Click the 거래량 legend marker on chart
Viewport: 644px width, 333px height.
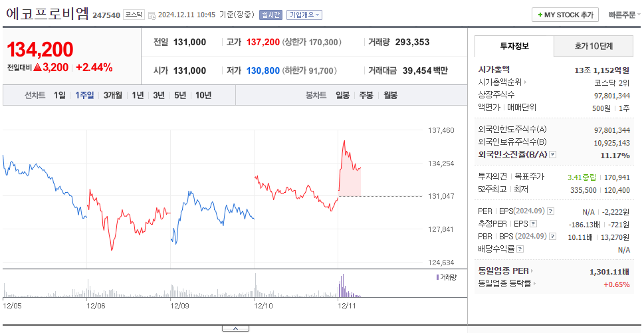[x=437, y=277]
